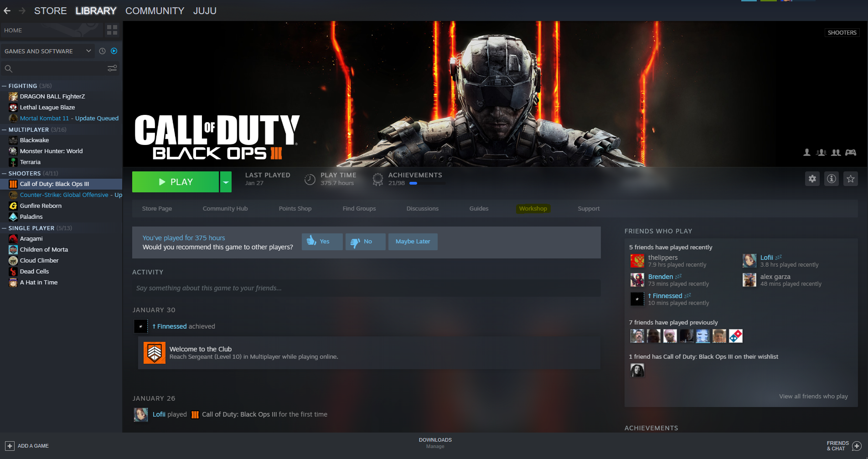The image size is (868, 459).
Task: Open the Add a Game plus icon
Action: [10, 446]
